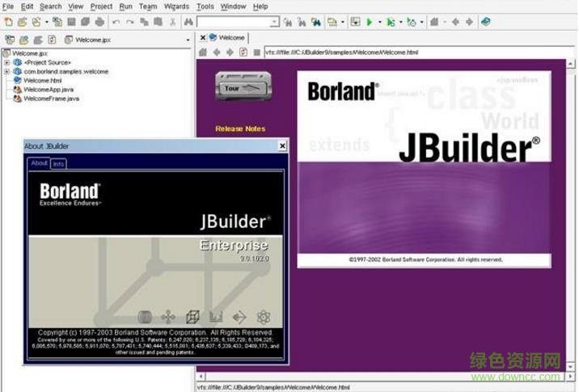Click the Tour button on the Welcome page

[243, 86]
